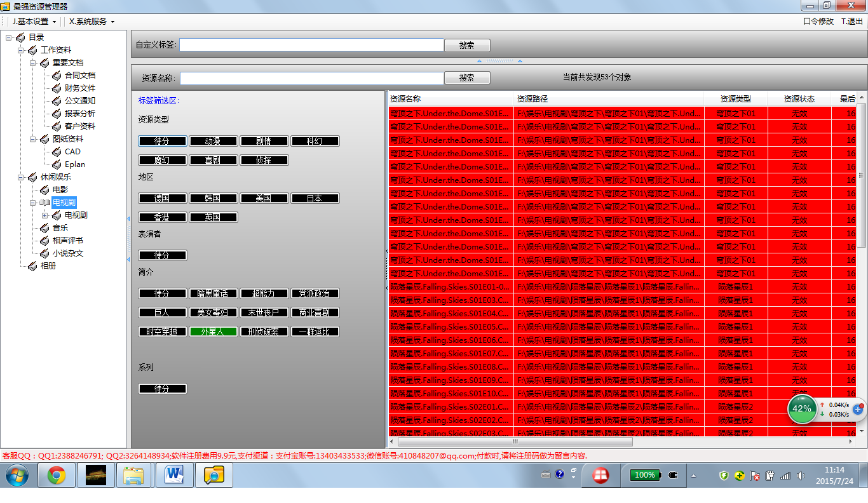Click the vertical scrollbar of results table
Viewport: 868px width, 503px height.
(x=862, y=175)
